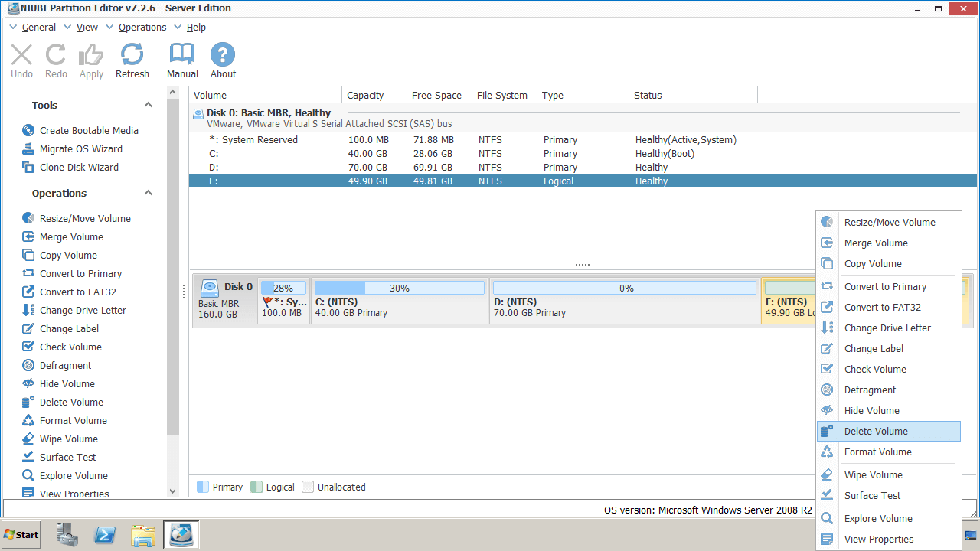
Task: Collapse the Operations panel section
Action: [x=149, y=193]
